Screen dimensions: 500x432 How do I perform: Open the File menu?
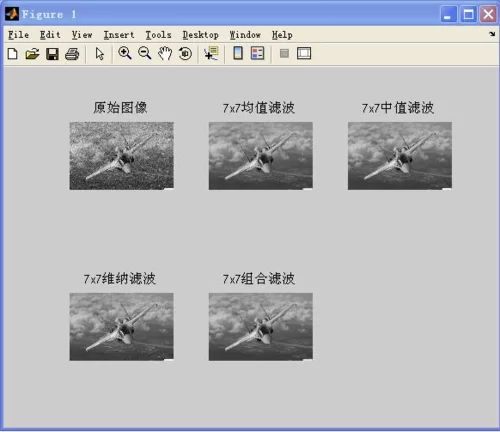(18, 35)
